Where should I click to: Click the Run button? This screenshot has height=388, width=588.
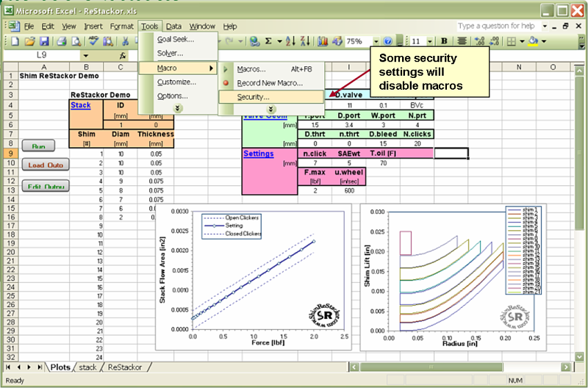click(x=38, y=145)
